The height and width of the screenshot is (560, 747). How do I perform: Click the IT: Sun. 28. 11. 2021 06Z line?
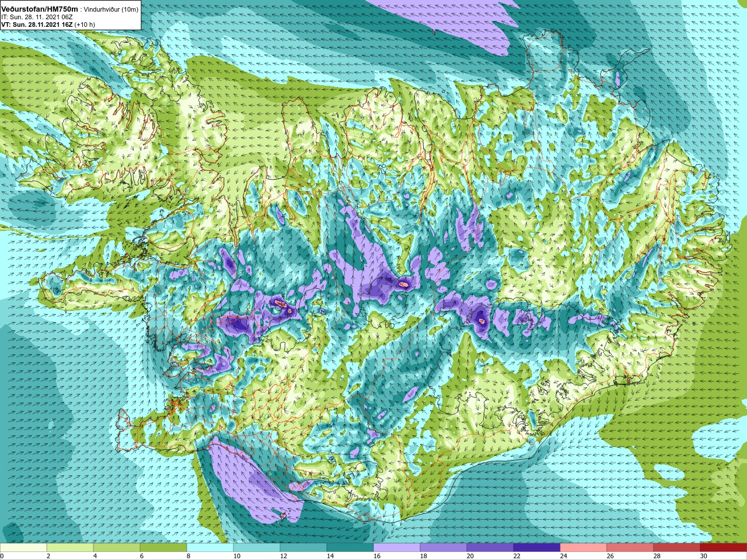37,17
